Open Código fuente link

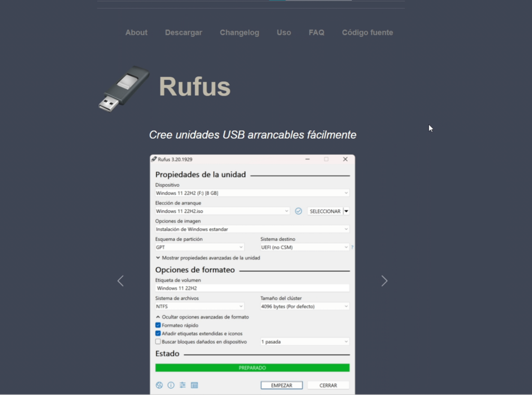pos(367,33)
